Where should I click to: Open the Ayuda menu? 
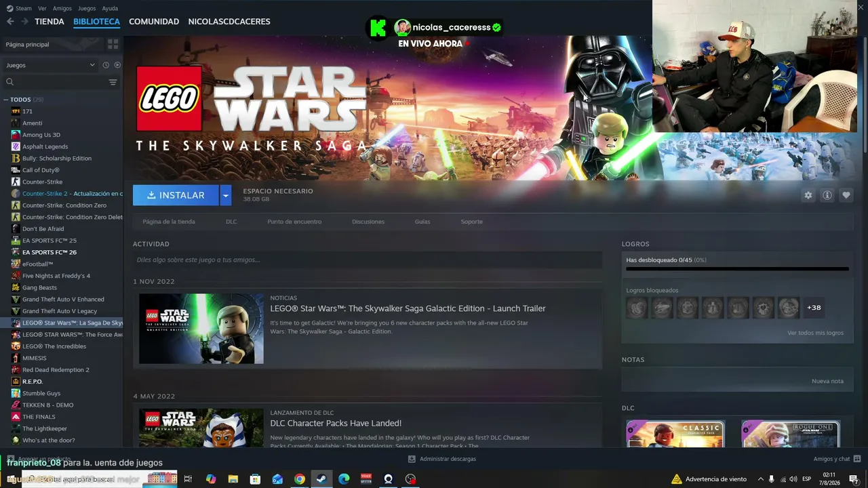tap(110, 8)
